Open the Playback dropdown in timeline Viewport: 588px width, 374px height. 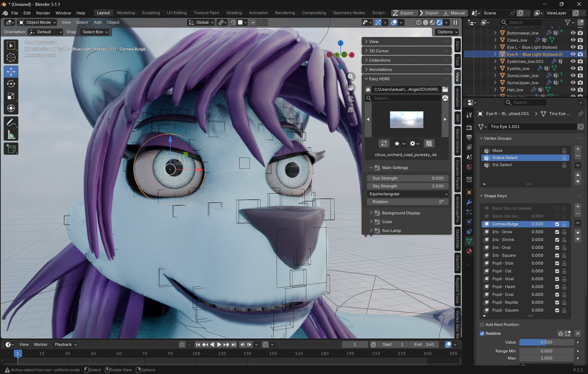(x=65, y=344)
